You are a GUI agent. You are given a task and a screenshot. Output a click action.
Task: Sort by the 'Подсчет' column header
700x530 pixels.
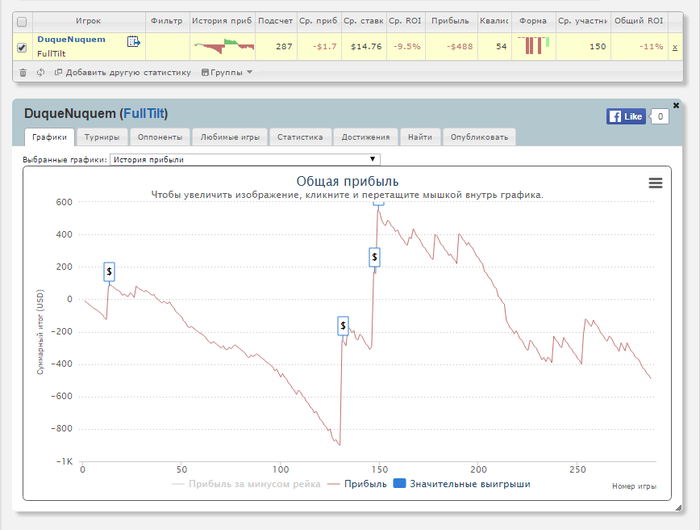275,21
